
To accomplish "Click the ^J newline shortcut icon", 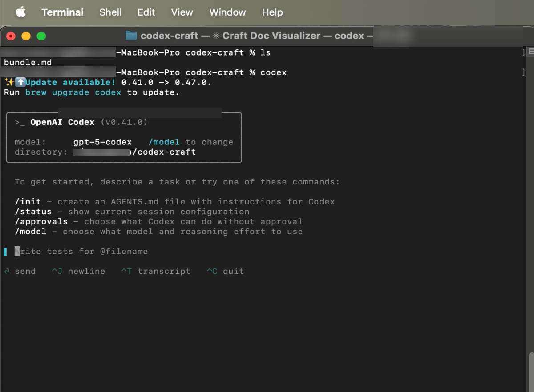I will tap(58, 271).
